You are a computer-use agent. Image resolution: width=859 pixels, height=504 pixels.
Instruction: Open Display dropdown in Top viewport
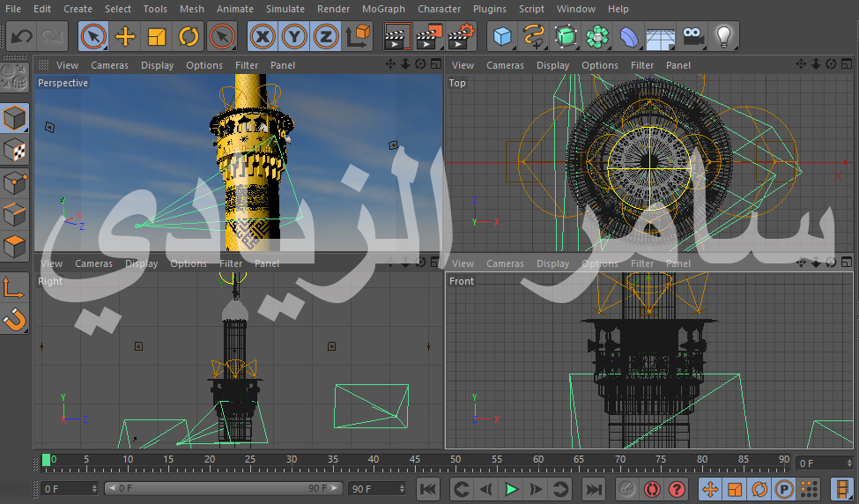(552, 65)
